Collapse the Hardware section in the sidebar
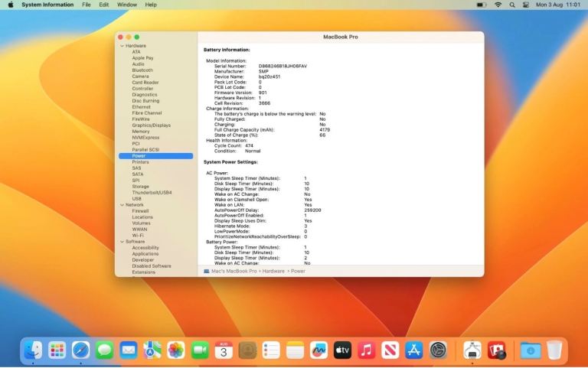 coord(122,46)
